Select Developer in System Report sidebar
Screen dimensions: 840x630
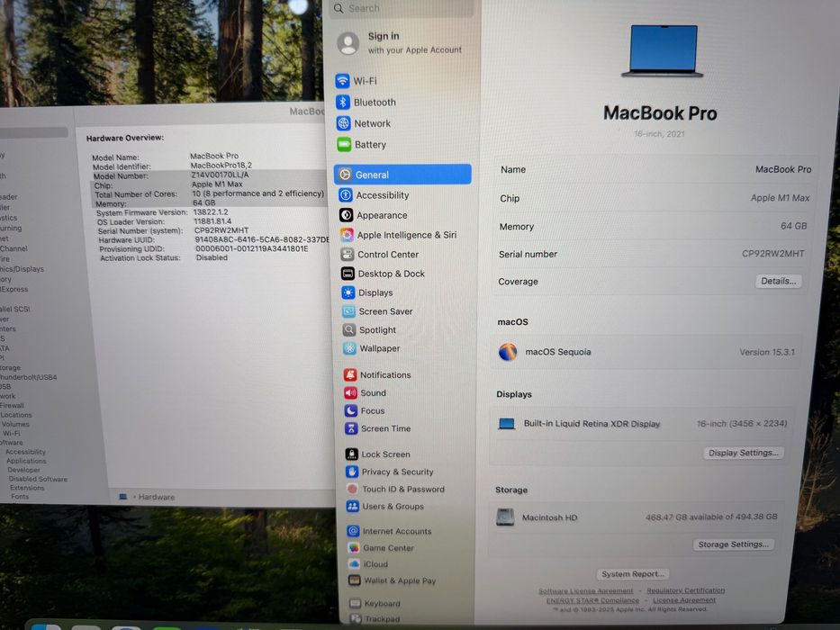(x=23, y=470)
